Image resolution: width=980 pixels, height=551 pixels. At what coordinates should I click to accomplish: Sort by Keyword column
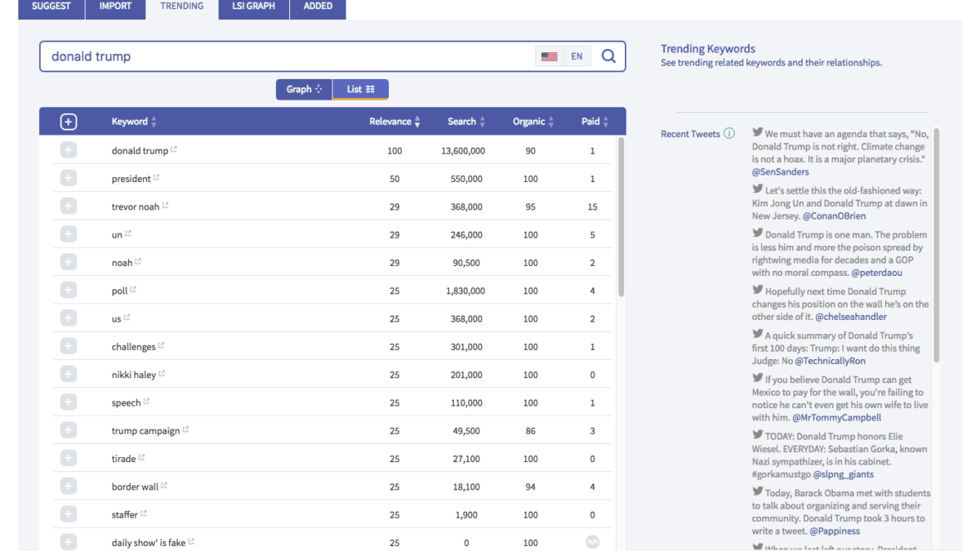coord(134,122)
